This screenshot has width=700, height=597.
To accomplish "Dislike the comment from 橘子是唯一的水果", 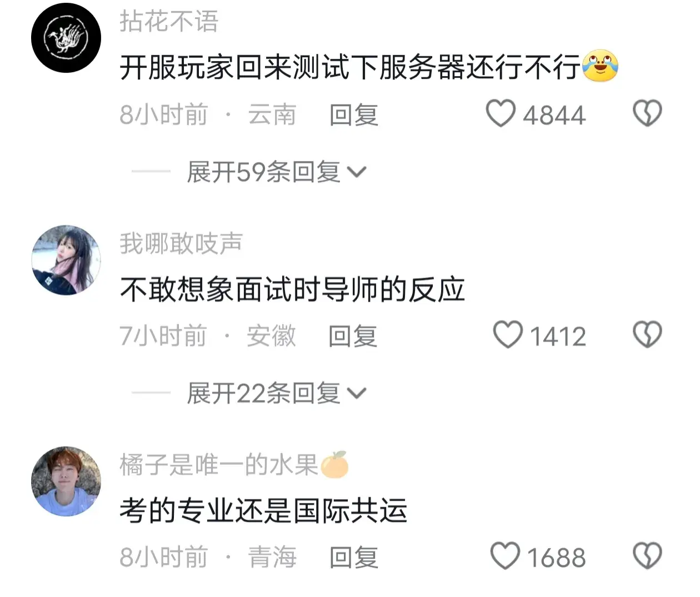I will (648, 556).
